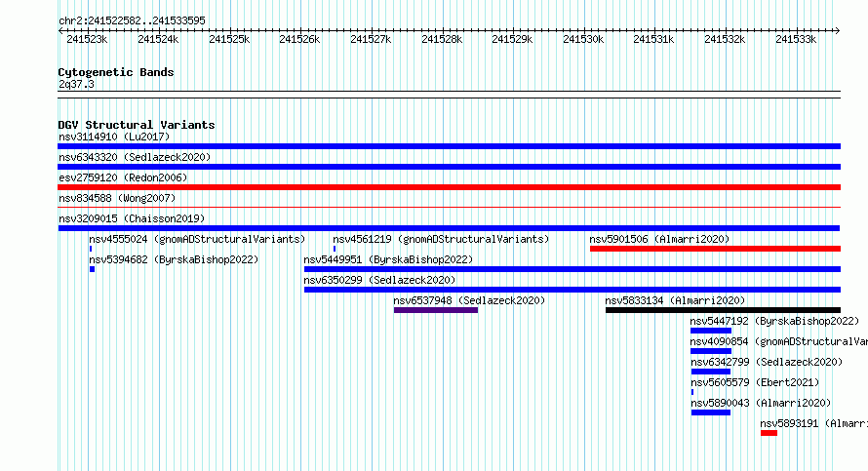The image size is (868, 471).
Task: Open nsv5394682 (ByrskaBishop2022) label
Action: coord(174,259)
